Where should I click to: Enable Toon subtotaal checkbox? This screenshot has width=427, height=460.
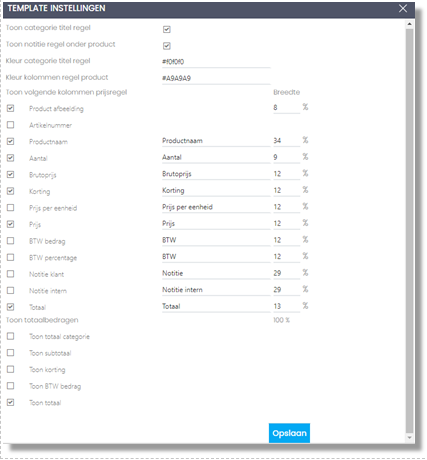click(x=11, y=352)
